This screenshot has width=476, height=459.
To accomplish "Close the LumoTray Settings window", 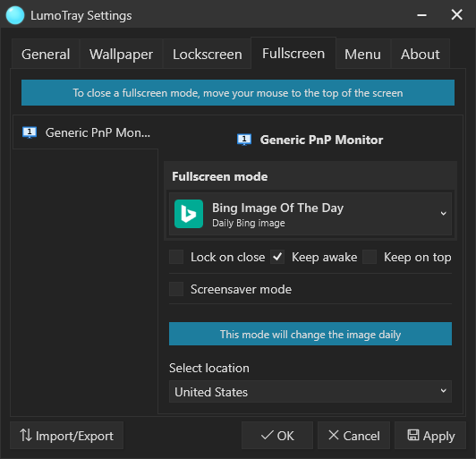I will (456, 14).
